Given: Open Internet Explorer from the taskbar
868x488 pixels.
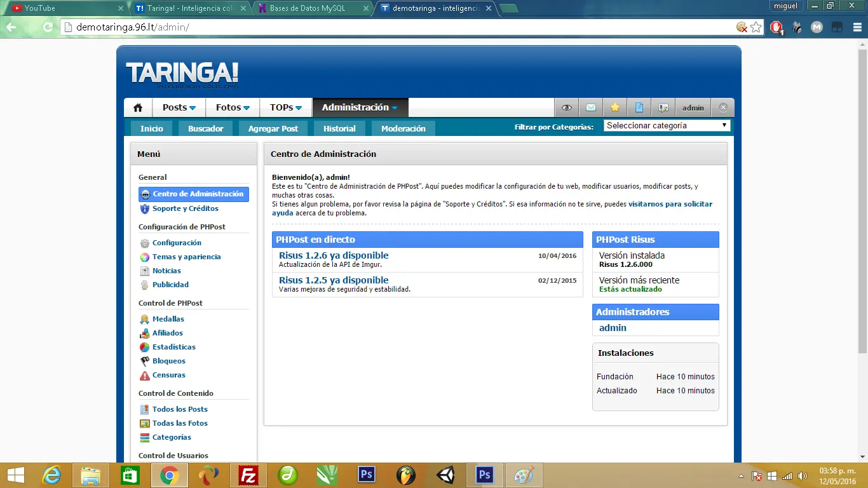Looking at the screenshot, I should point(51,475).
